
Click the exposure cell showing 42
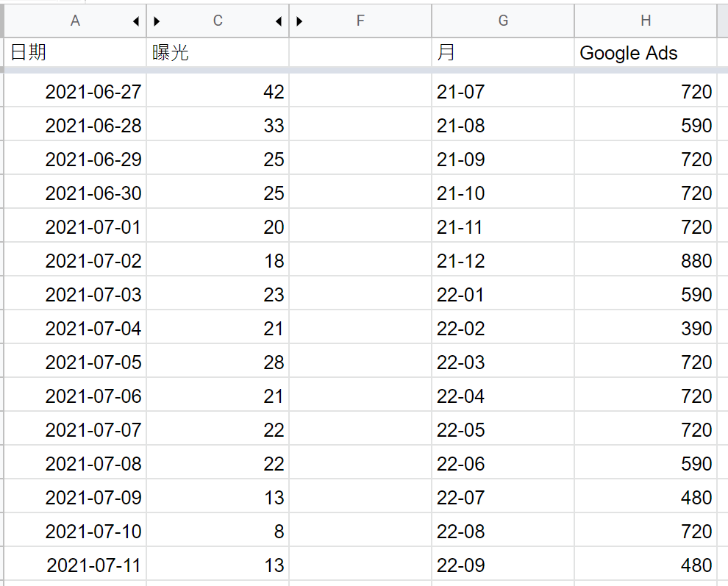(218, 92)
